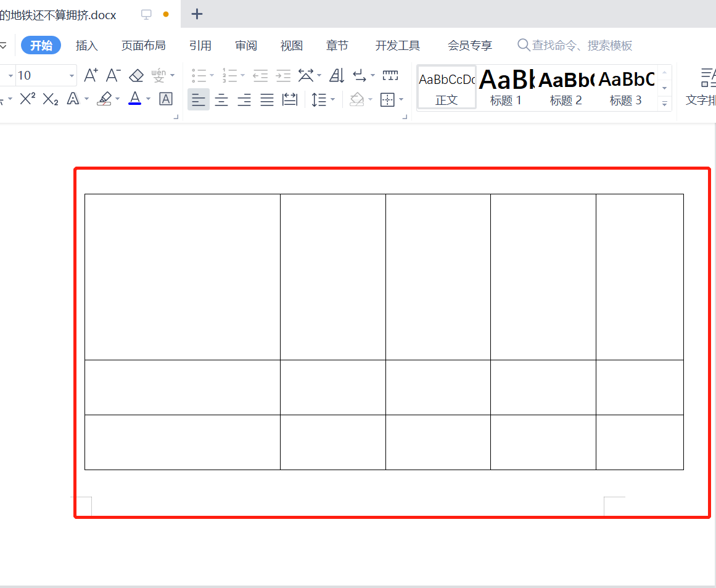Open 开始 ribbon tab
This screenshot has width=716, height=588.
click(x=41, y=45)
